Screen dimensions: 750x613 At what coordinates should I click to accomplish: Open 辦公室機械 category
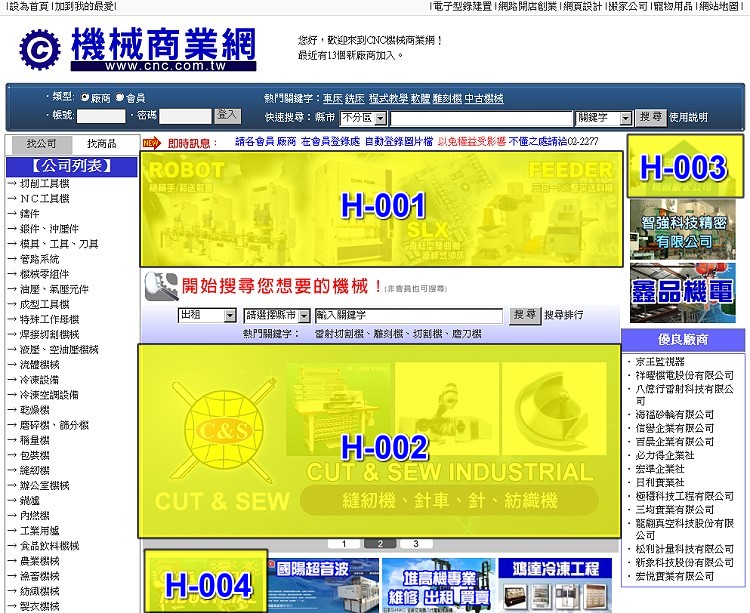click(x=44, y=486)
